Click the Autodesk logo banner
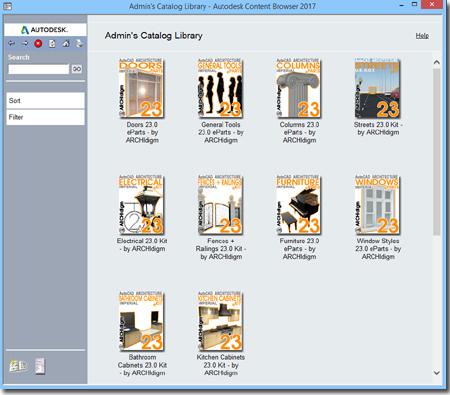This screenshot has height=395, width=450. click(x=45, y=30)
